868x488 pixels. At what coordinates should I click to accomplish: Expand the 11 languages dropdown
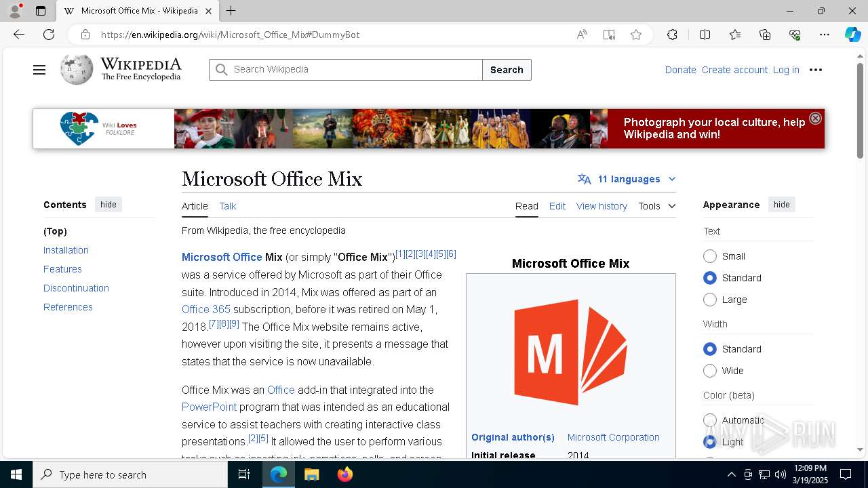pos(627,179)
